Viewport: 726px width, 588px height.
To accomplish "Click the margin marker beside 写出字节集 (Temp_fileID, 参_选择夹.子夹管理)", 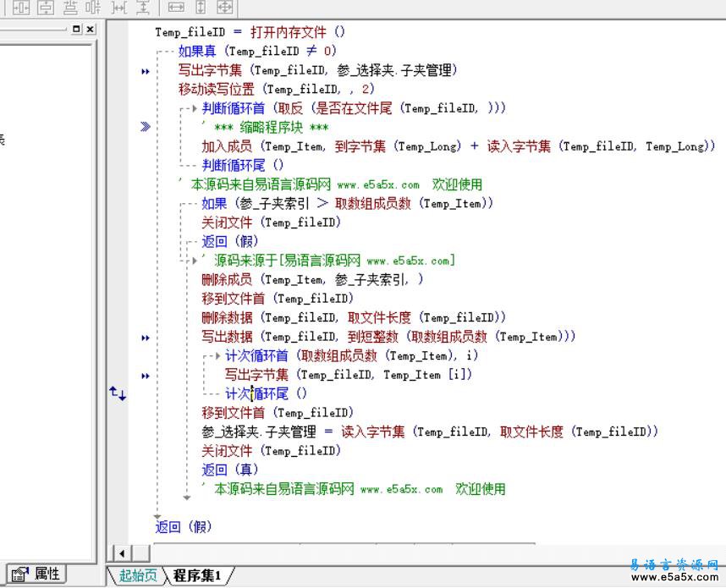I will (x=146, y=71).
